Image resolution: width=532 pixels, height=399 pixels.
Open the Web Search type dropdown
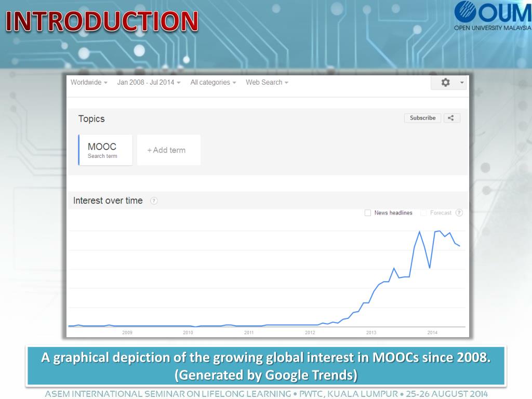click(267, 83)
